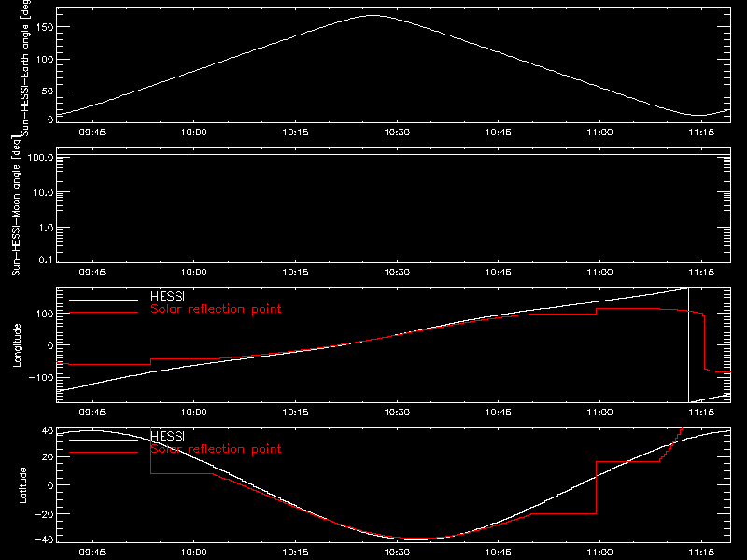
Task: Click the peak of Earth angle curve
Action: tap(373, 16)
